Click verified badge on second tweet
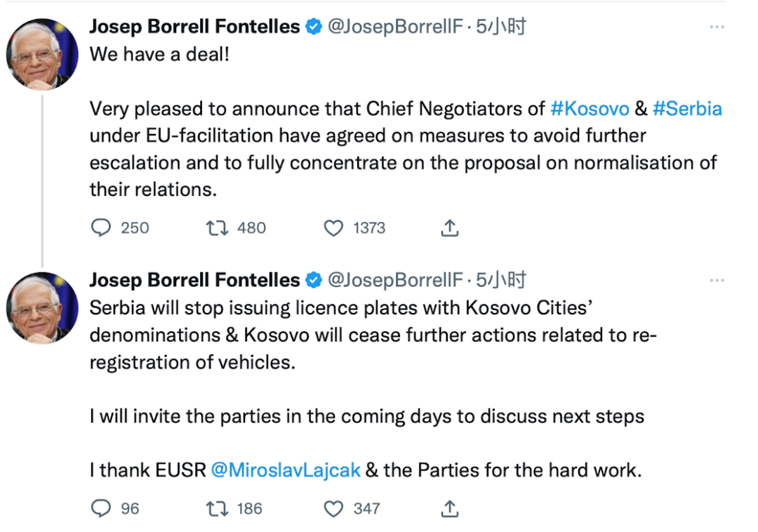The width and height of the screenshot is (758, 532). click(x=314, y=280)
